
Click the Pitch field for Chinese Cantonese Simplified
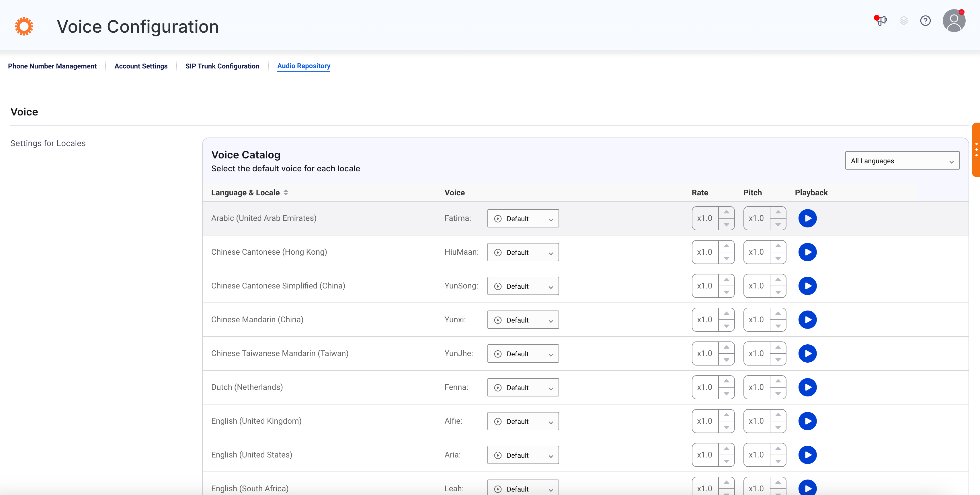pyautogui.click(x=757, y=286)
